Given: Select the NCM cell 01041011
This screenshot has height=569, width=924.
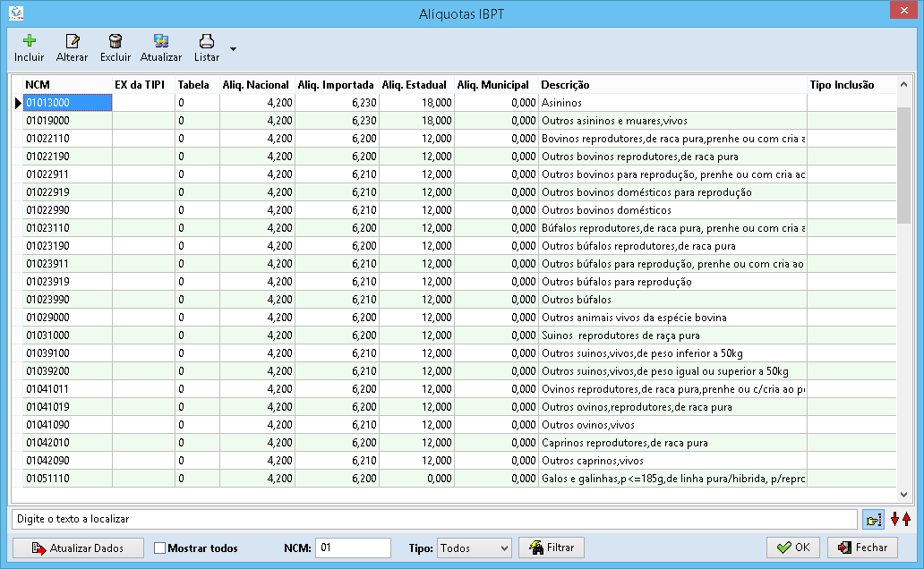Looking at the screenshot, I should pyautogui.click(x=67, y=389).
